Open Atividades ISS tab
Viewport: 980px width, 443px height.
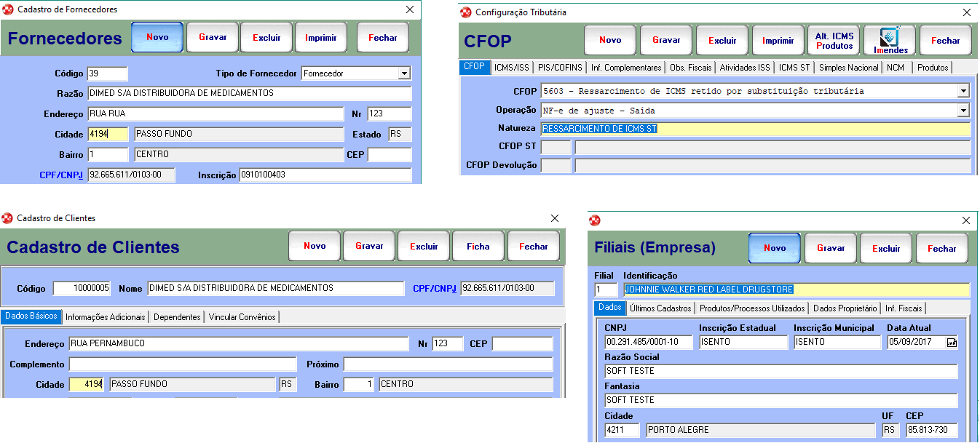(745, 68)
